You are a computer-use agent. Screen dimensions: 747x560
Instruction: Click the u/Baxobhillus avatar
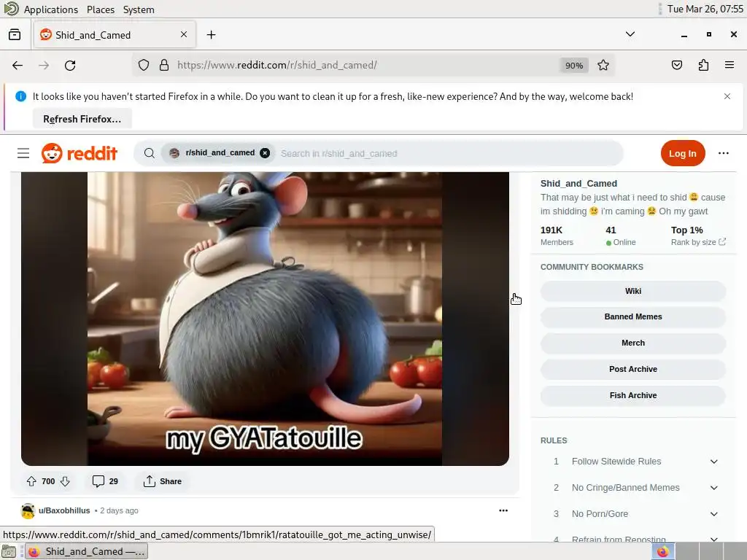point(28,510)
